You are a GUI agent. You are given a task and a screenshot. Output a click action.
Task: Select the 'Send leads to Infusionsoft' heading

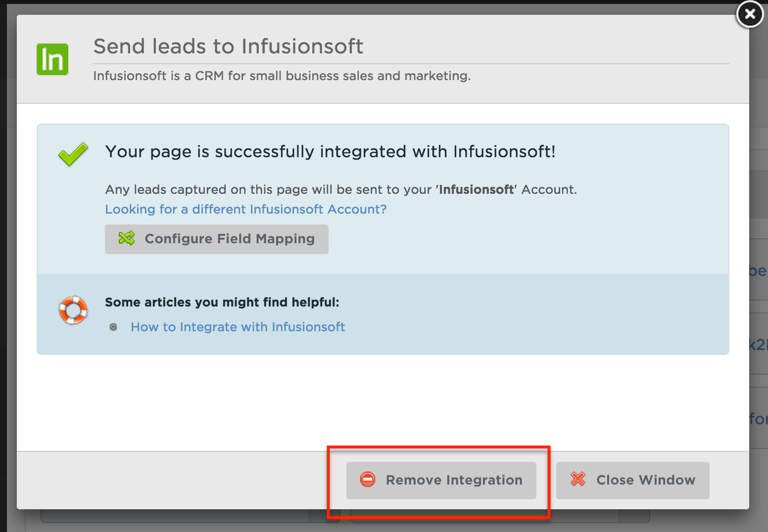(x=229, y=46)
